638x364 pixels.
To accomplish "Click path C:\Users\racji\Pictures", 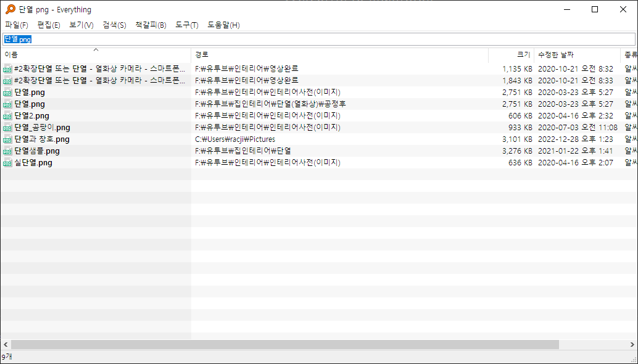I will pos(235,139).
